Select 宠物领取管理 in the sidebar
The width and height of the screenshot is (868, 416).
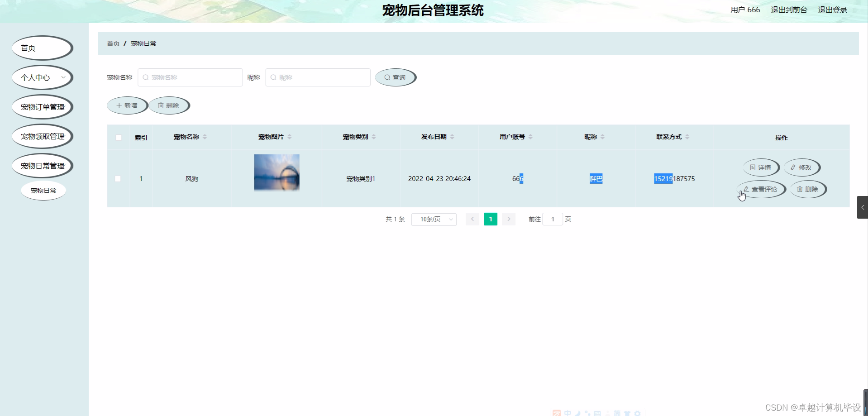[x=43, y=136]
